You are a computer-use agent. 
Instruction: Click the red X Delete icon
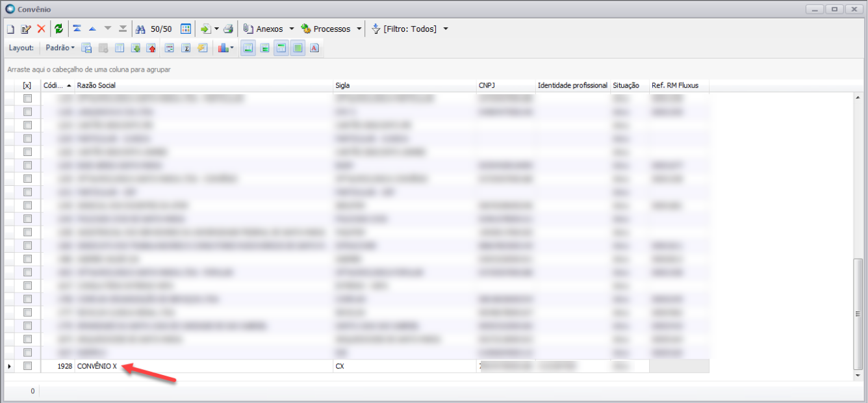click(41, 29)
